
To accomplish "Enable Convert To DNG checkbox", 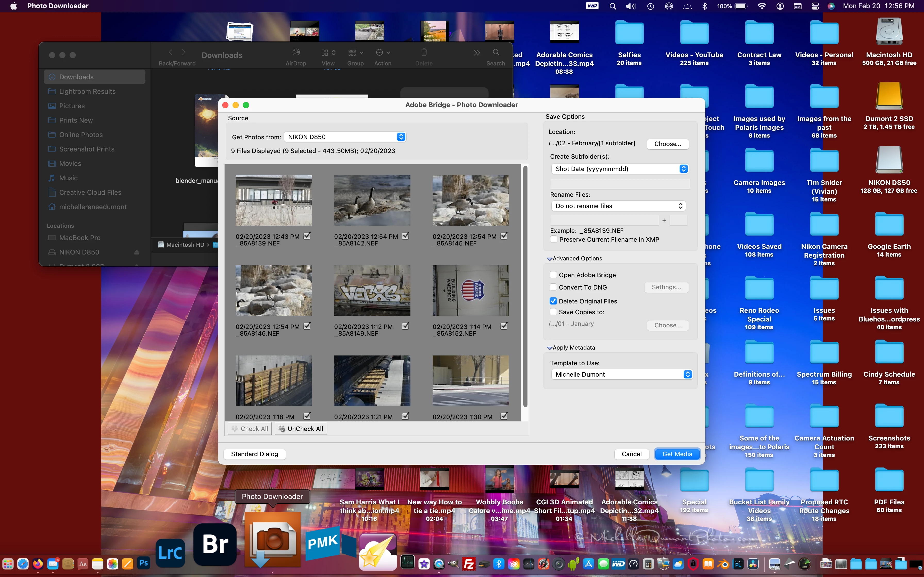I will point(553,287).
